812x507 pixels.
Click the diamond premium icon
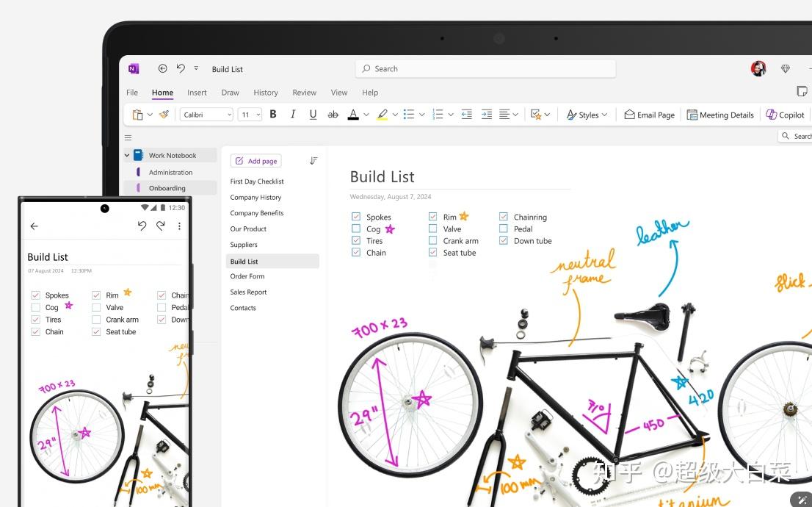click(x=786, y=68)
